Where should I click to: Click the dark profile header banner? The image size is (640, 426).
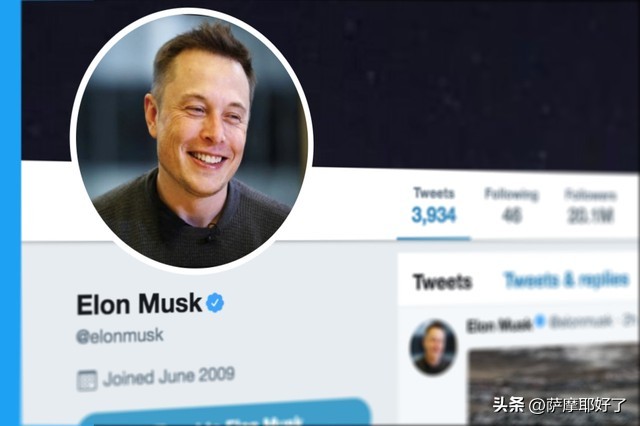pos(449,82)
